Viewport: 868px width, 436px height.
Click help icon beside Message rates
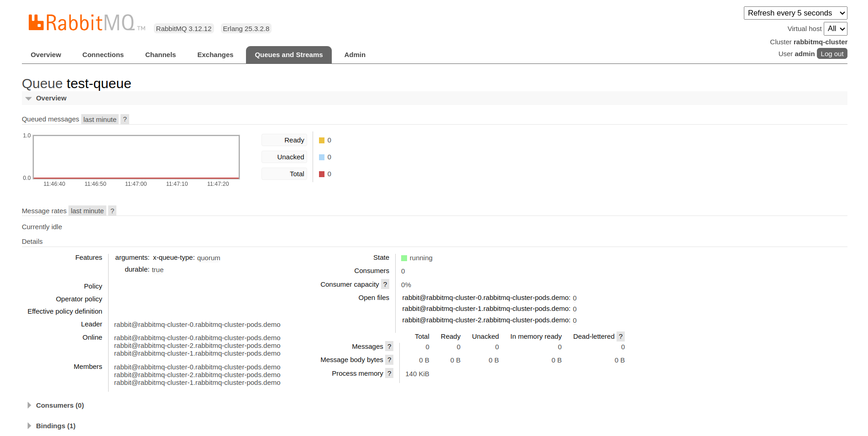(112, 210)
